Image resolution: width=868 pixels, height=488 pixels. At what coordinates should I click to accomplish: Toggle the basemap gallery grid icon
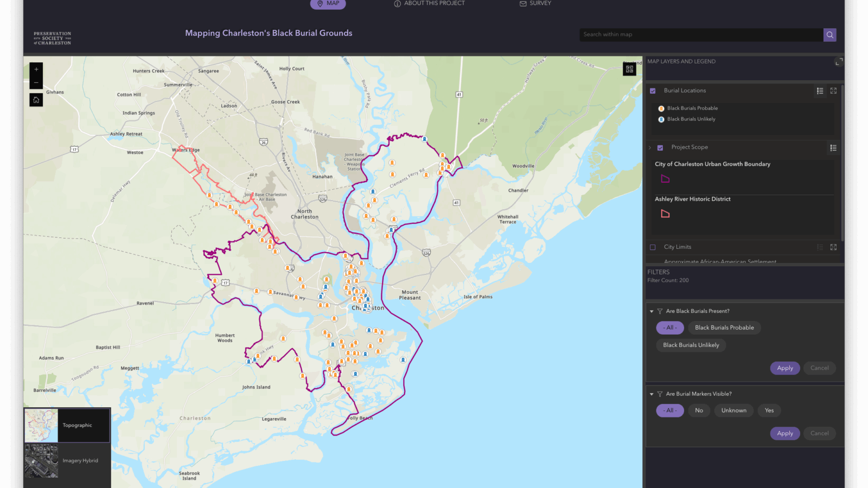(x=629, y=69)
